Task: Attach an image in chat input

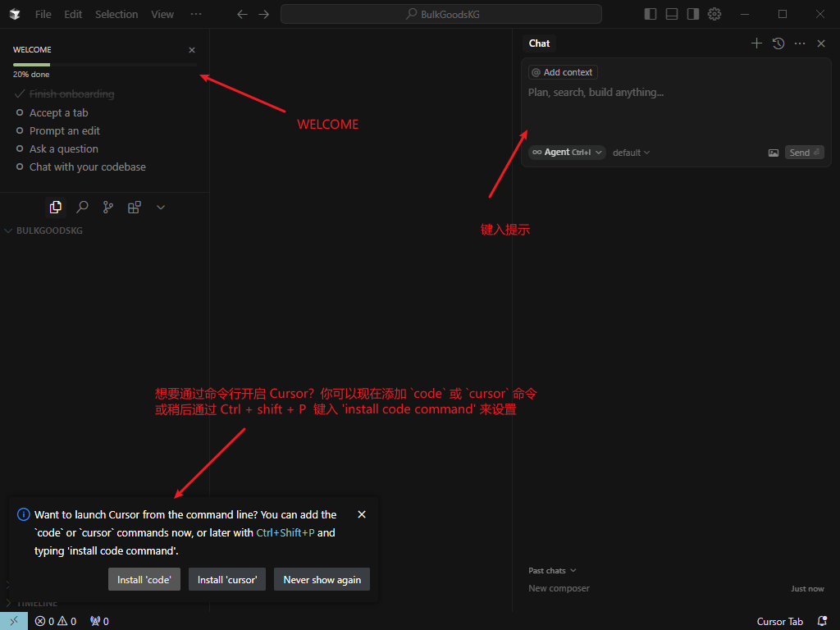Action: 773,153
